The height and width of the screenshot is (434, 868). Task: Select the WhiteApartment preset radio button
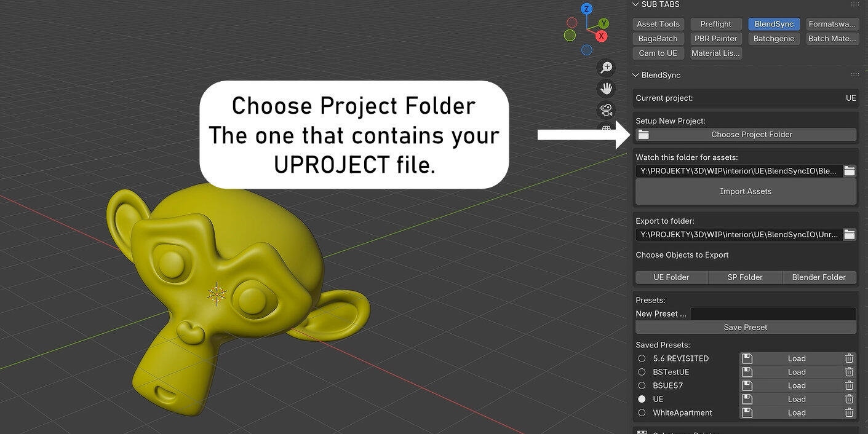(x=642, y=412)
